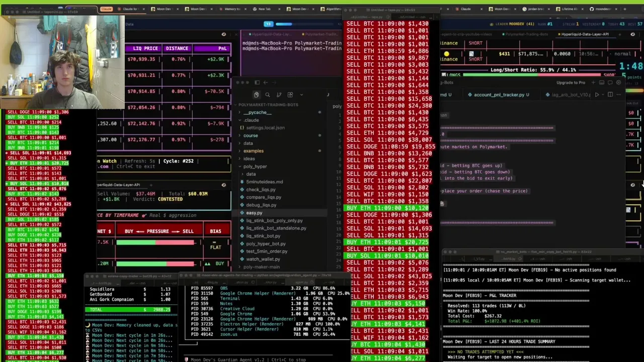
Task: Select the Hyperliquid-Data-Layer-API terminal tab
Action: (x=585, y=34)
